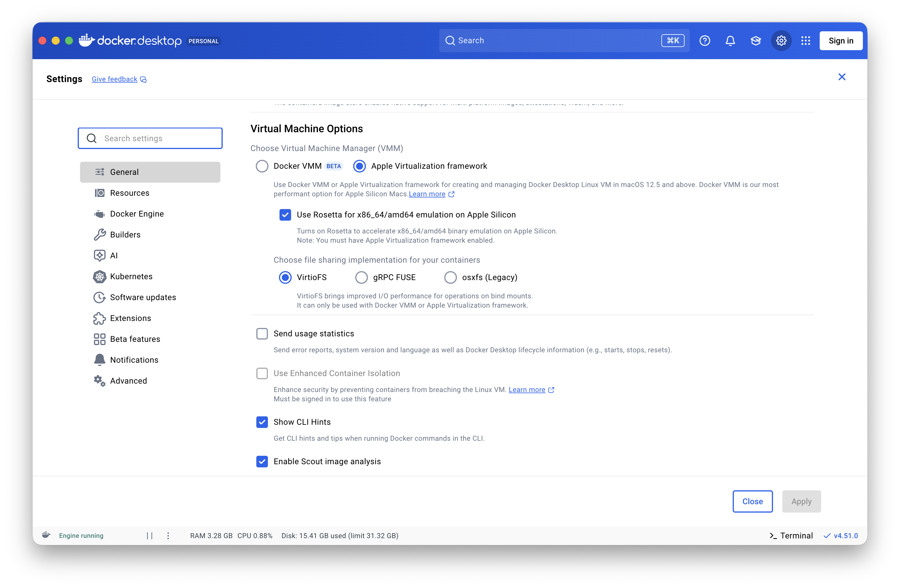Screen dimensions: 900x588
Task: Select VirtioFS file sharing option
Action: pos(285,277)
